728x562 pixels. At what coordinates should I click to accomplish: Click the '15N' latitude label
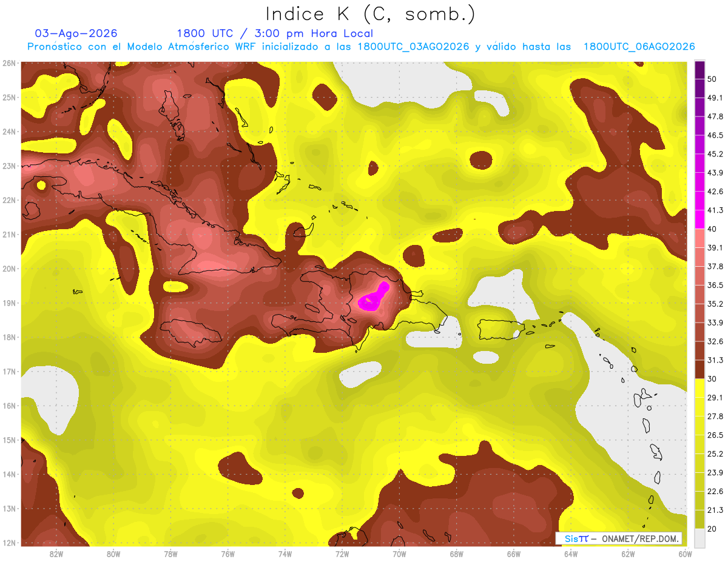coord(9,440)
